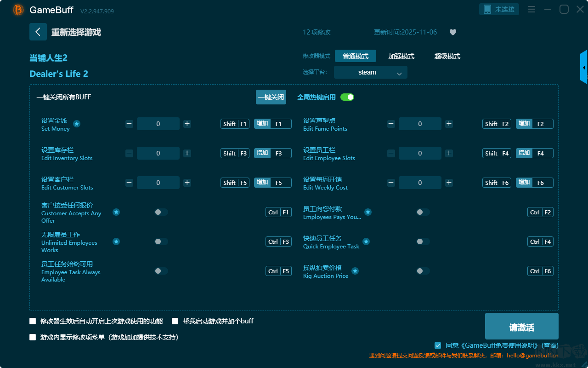Select 超级模式 mode tab
The image size is (588, 368).
447,56
